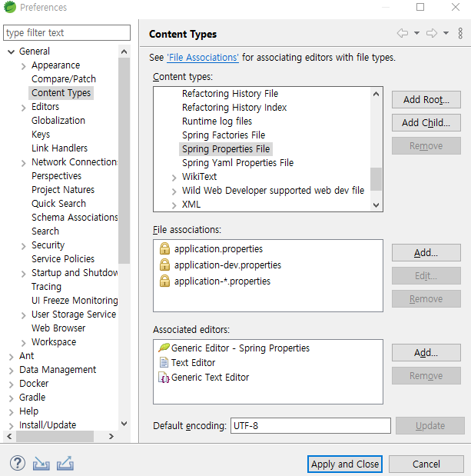Expand the Editors node
The height and width of the screenshot is (476, 471).
click(x=23, y=108)
